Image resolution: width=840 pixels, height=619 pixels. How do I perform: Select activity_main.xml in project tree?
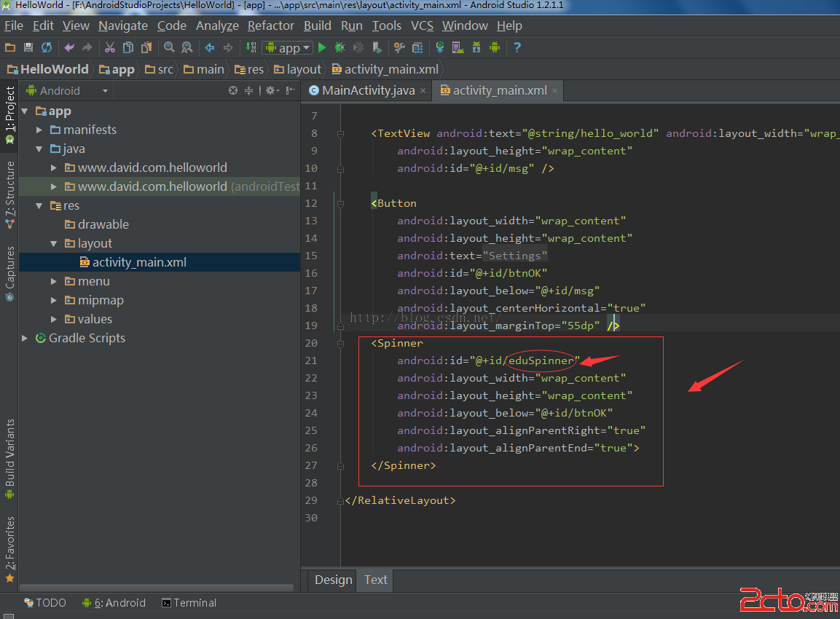click(139, 262)
